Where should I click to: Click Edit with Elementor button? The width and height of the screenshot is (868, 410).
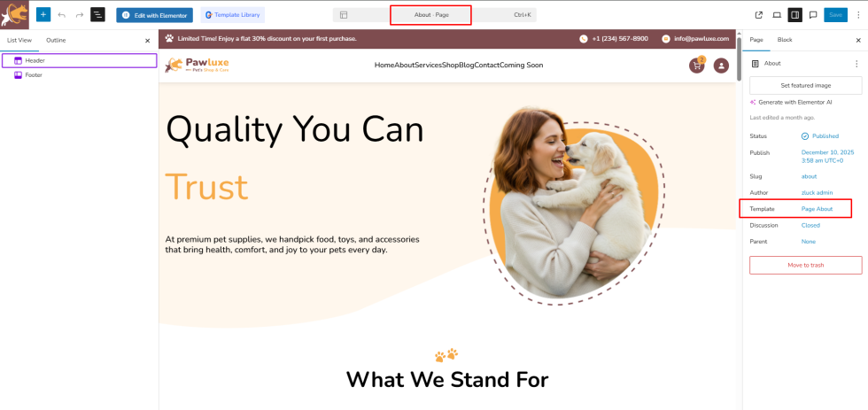(154, 15)
